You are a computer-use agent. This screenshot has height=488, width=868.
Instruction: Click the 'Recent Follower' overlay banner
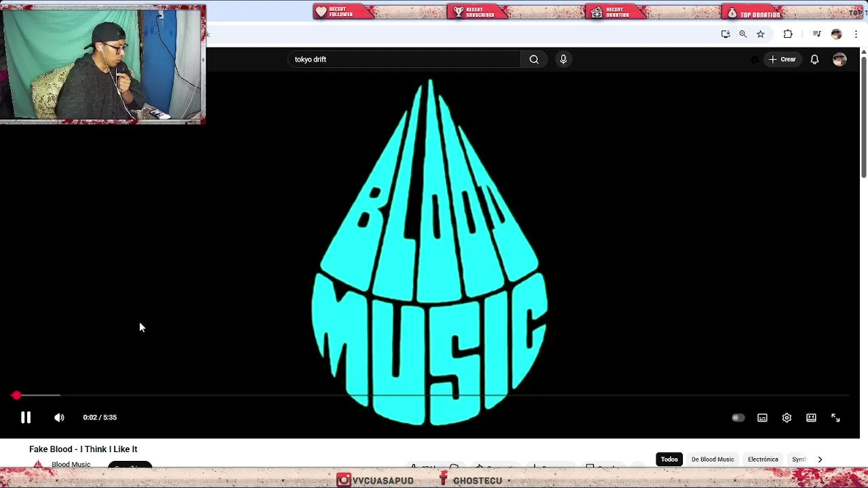[344, 12]
